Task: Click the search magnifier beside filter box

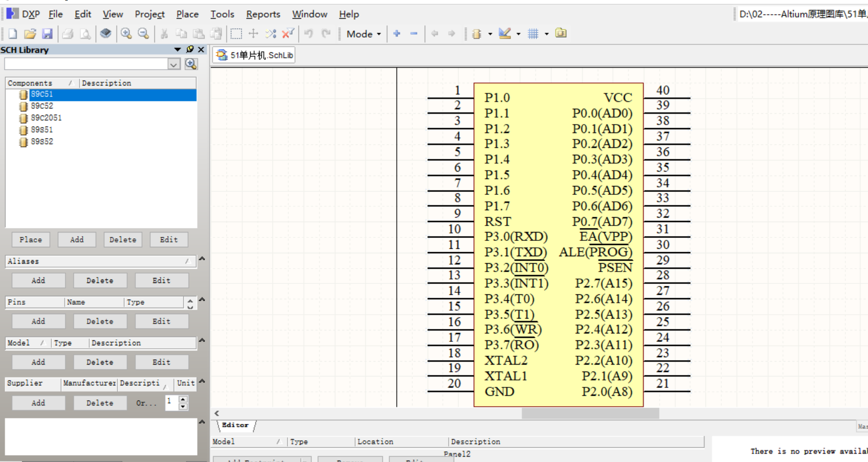Action: [191, 64]
